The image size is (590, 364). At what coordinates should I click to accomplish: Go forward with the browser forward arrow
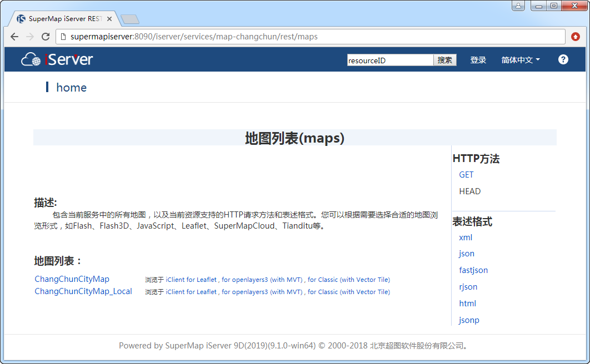[x=30, y=37]
